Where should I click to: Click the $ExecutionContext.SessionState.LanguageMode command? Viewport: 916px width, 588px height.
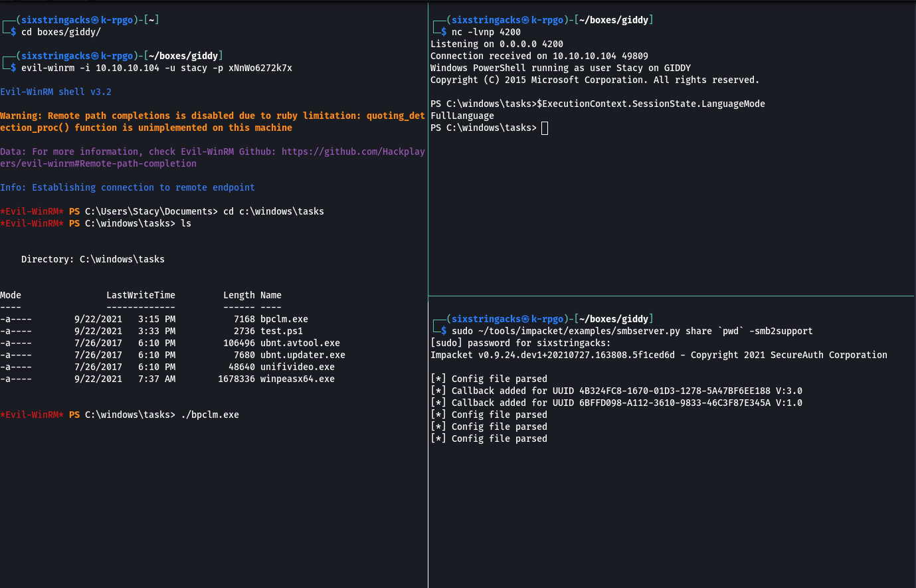(651, 104)
